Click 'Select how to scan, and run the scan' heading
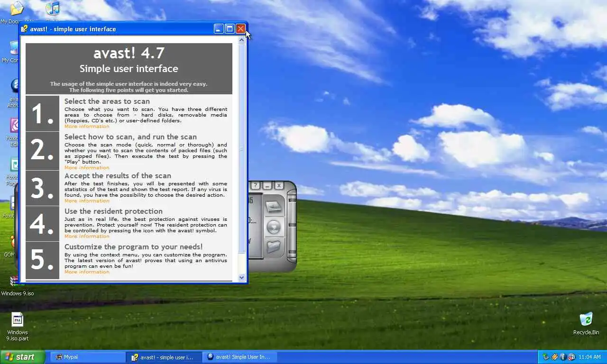 (x=130, y=137)
